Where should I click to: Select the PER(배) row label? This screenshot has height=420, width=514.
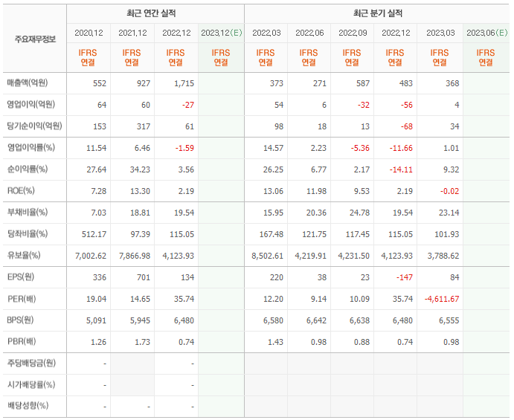(22, 299)
